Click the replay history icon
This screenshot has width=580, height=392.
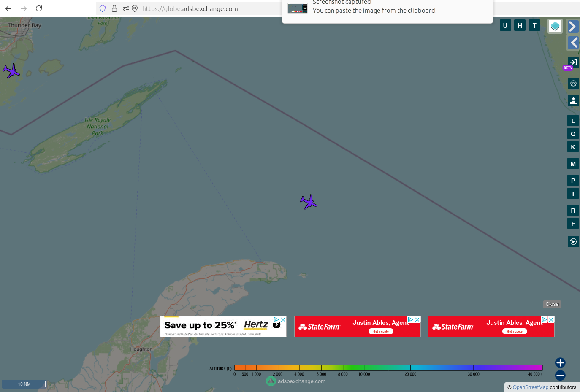573,242
